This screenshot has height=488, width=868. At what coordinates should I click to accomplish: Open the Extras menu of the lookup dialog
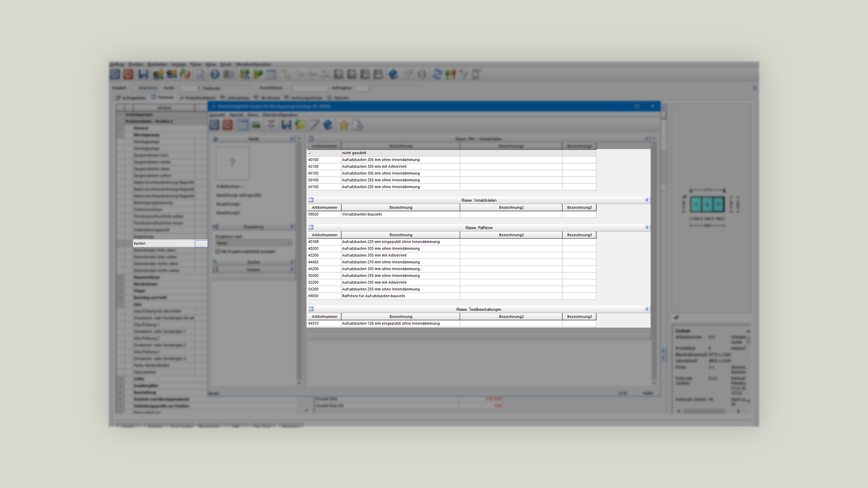pos(253,115)
